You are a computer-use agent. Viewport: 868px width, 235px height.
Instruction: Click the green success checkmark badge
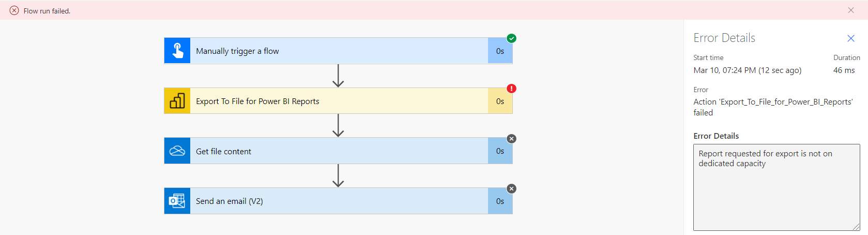[x=511, y=38]
